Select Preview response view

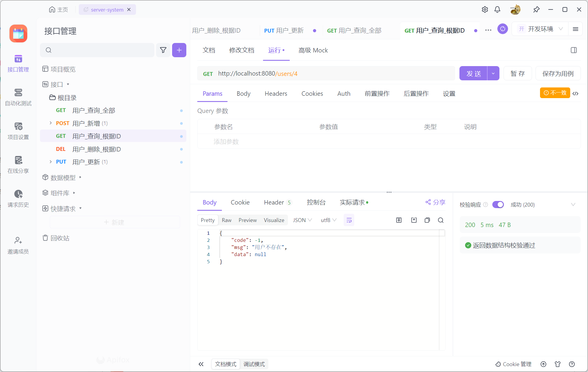(x=248, y=220)
